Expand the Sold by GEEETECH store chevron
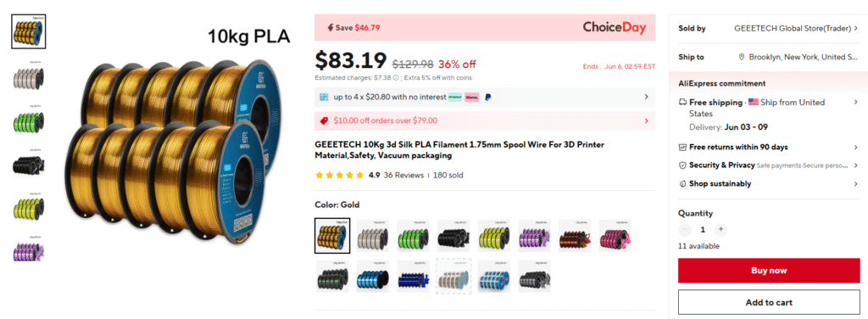Viewport: 868px width, 319px height. [x=856, y=28]
